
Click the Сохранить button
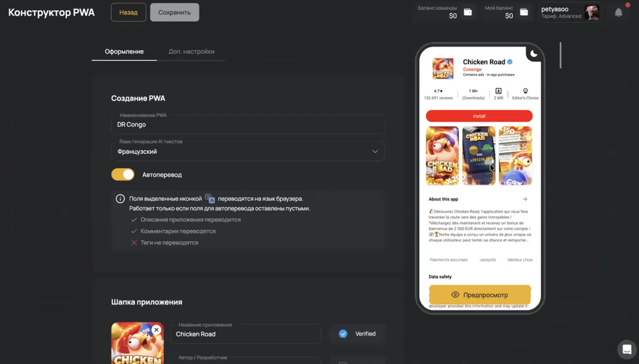[175, 12]
